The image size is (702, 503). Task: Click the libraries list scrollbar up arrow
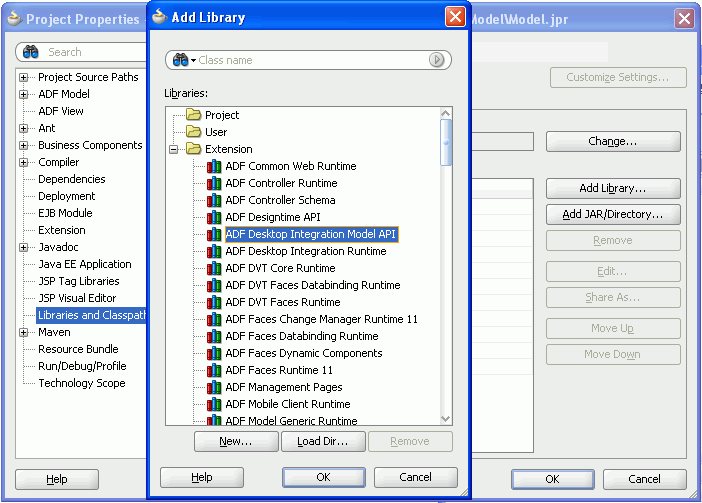[x=445, y=113]
